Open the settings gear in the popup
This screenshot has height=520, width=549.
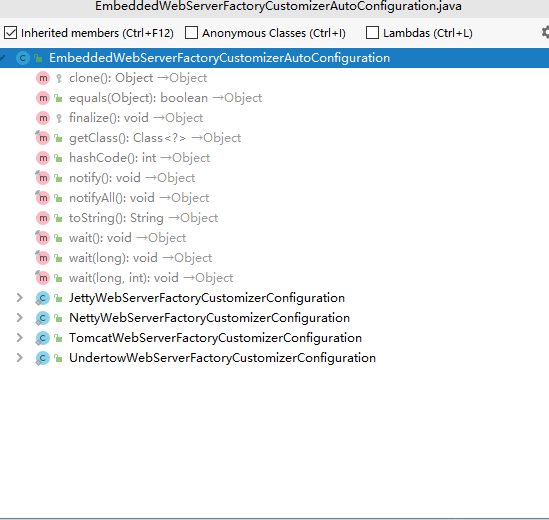(545, 33)
